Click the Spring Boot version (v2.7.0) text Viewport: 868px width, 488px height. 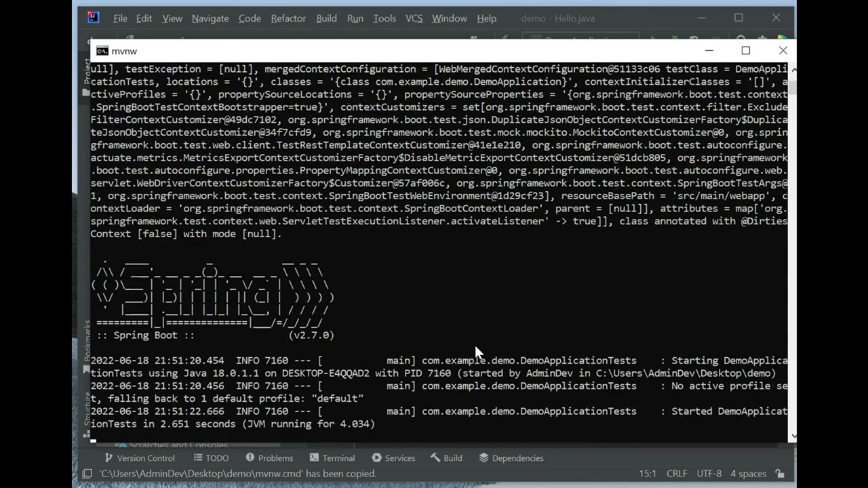point(311,335)
